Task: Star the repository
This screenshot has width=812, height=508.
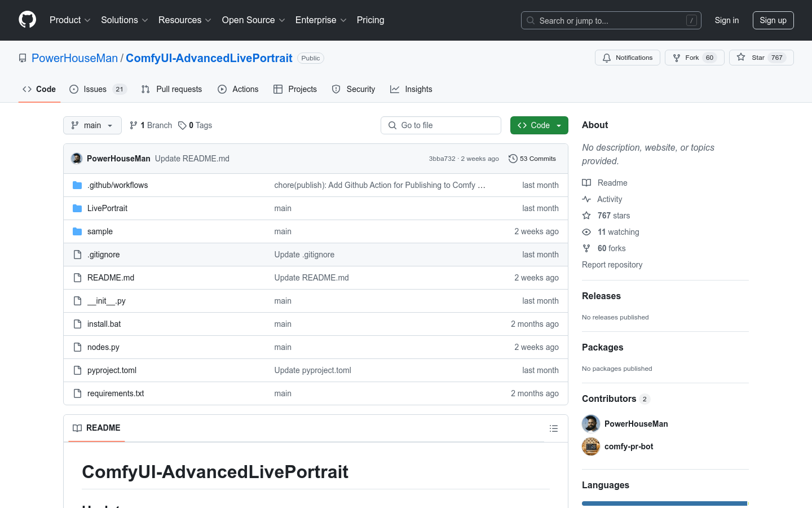Action: point(761,58)
